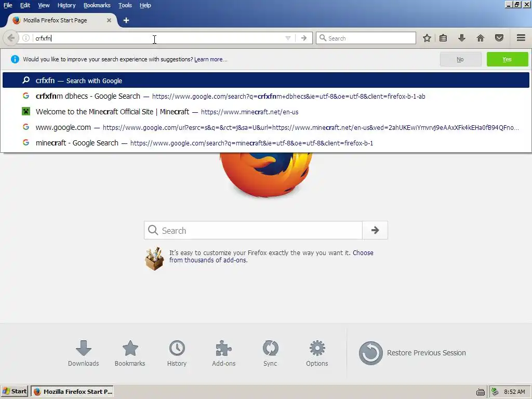
Task: Click Mozilla Firefox taskbar button
Action: click(x=72, y=391)
